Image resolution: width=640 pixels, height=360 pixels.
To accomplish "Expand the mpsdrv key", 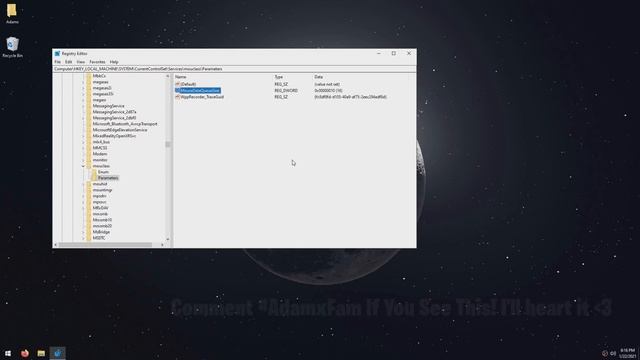I will coord(83,196).
